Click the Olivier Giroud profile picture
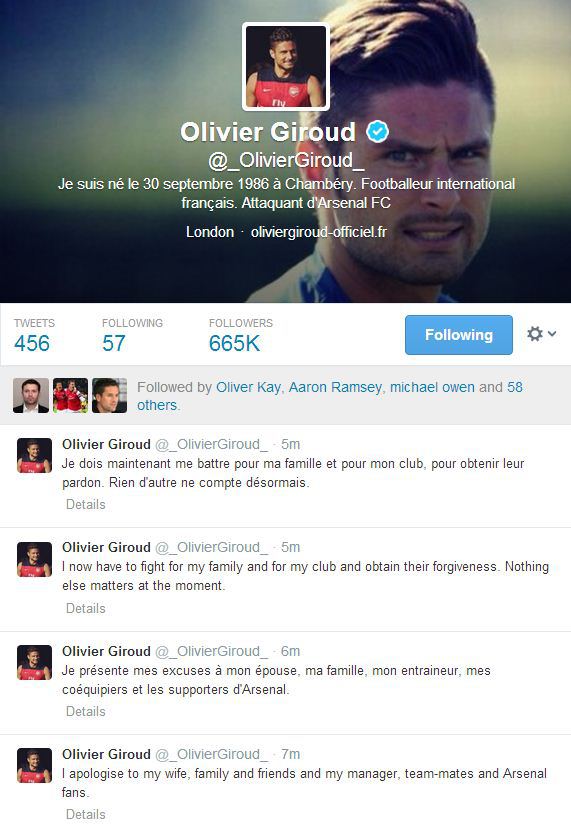Viewport: 571px width, 834px height. click(286, 66)
